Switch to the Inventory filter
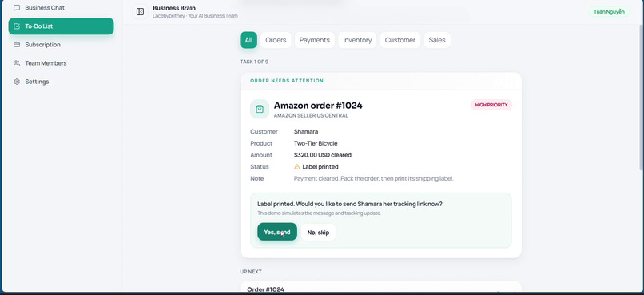This screenshot has height=295, width=644. click(357, 40)
